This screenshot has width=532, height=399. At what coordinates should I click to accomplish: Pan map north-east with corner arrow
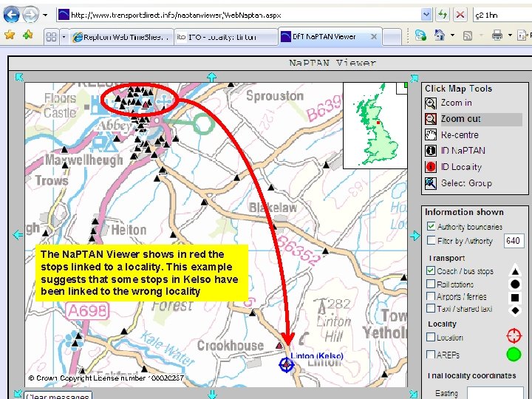(x=414, y=78)
